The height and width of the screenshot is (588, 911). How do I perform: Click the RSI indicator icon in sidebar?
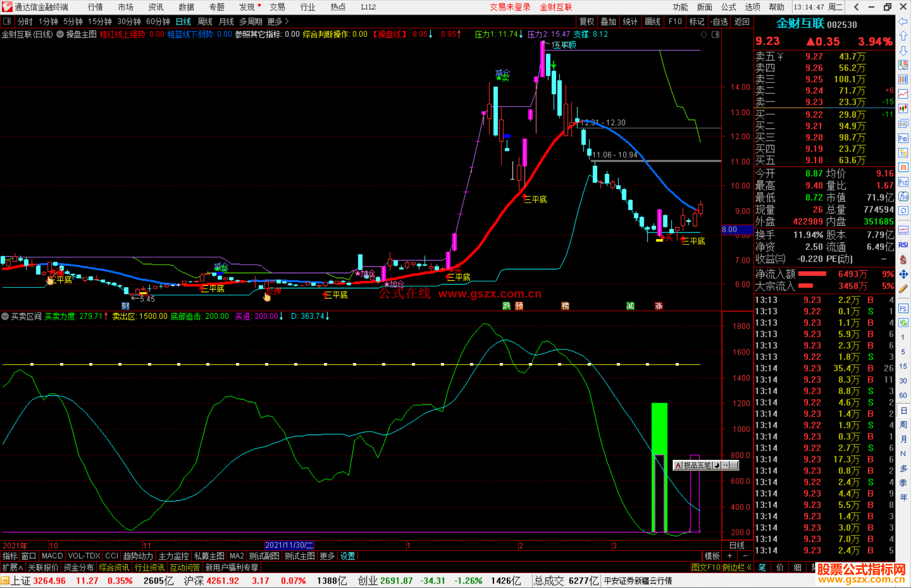(903, 245)
